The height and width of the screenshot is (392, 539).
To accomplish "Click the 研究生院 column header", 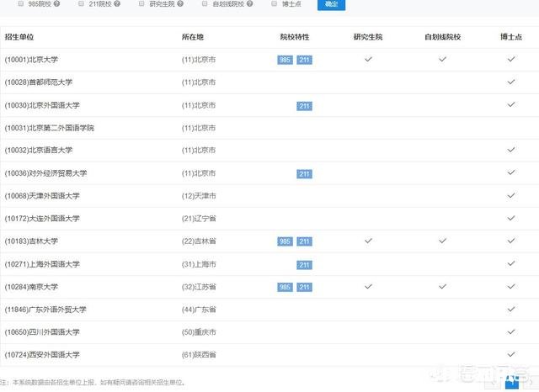I will 368,37.
